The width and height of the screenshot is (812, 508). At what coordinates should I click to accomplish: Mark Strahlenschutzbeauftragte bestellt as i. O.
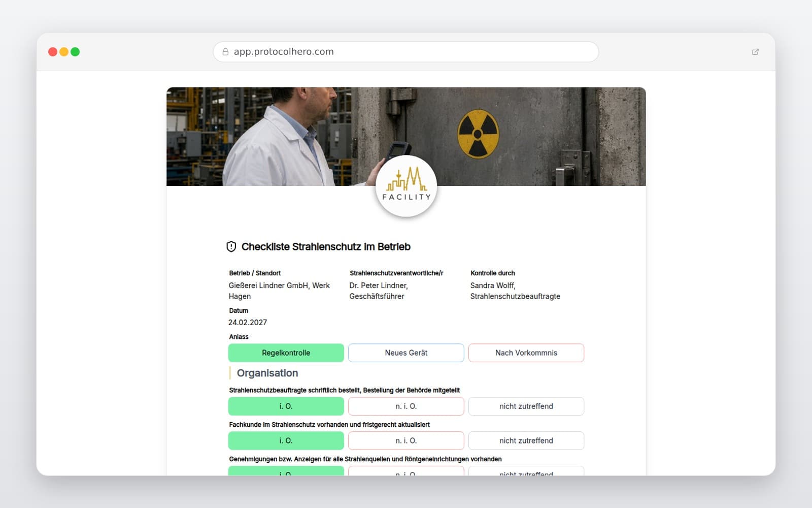click(x=286, y=406)
